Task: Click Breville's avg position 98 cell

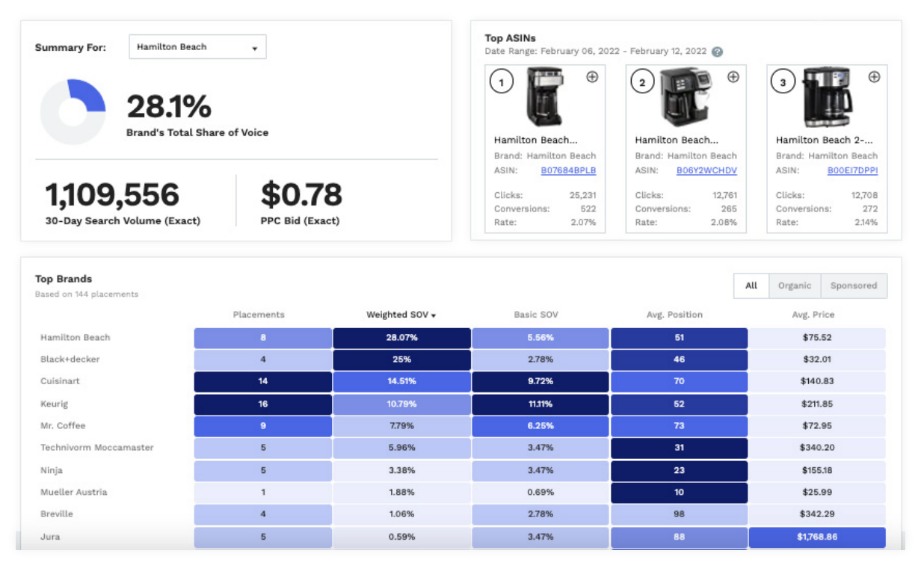Action: pyautogui.click(x=679, y=514)
